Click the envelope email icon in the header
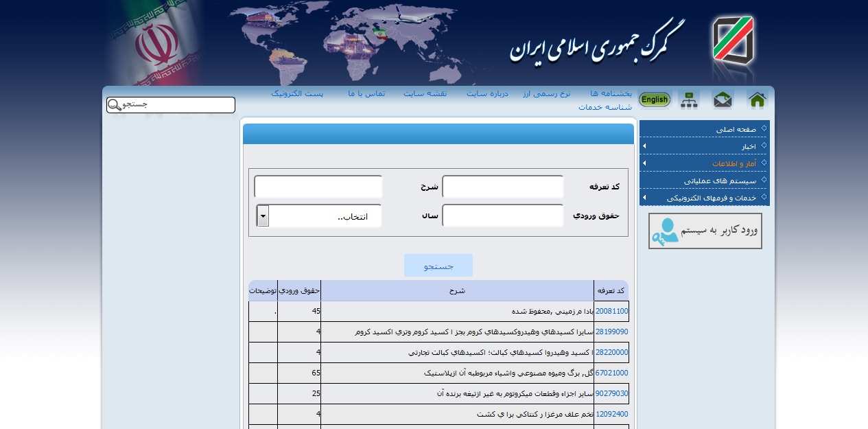Screen dimensions: 868x429 (x=723, y=99)
